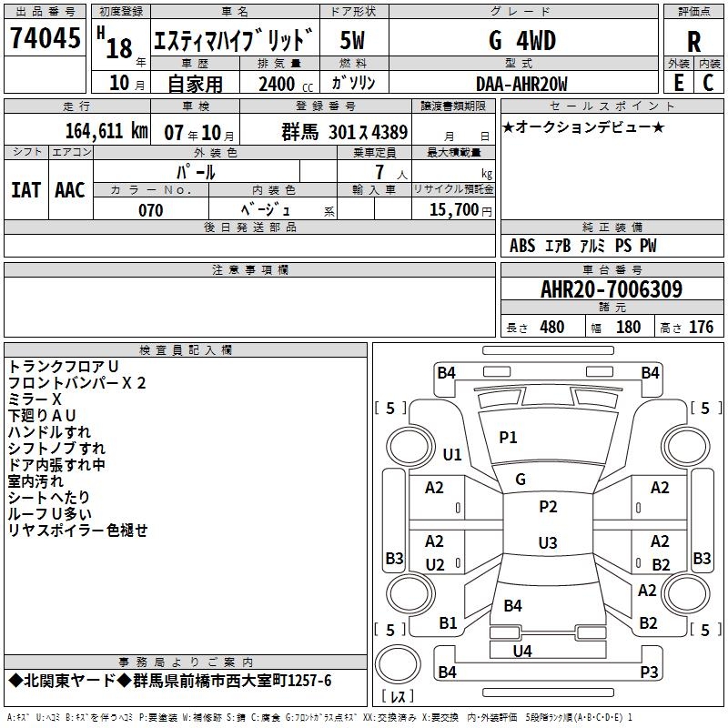This screenshot has width=728, height=728.
Task: Select the door shape value 5W
Action: click(352, 40)
